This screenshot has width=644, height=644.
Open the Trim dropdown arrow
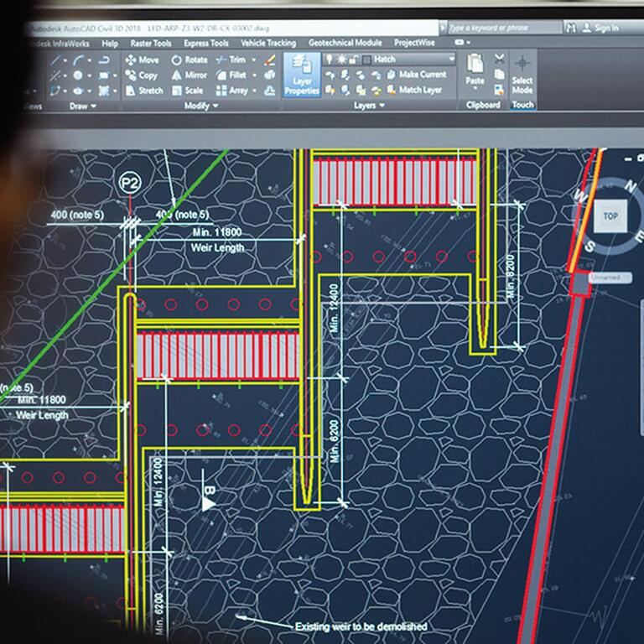pyautogui.click(x=254, y=60)
